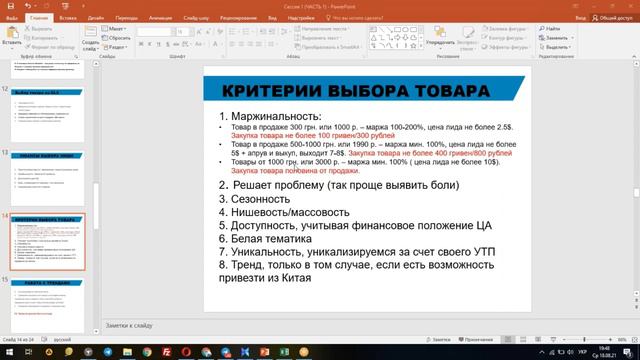Click Find (Найти) button
This screenshot has width=640, height=360.
(x=549, y=29)
